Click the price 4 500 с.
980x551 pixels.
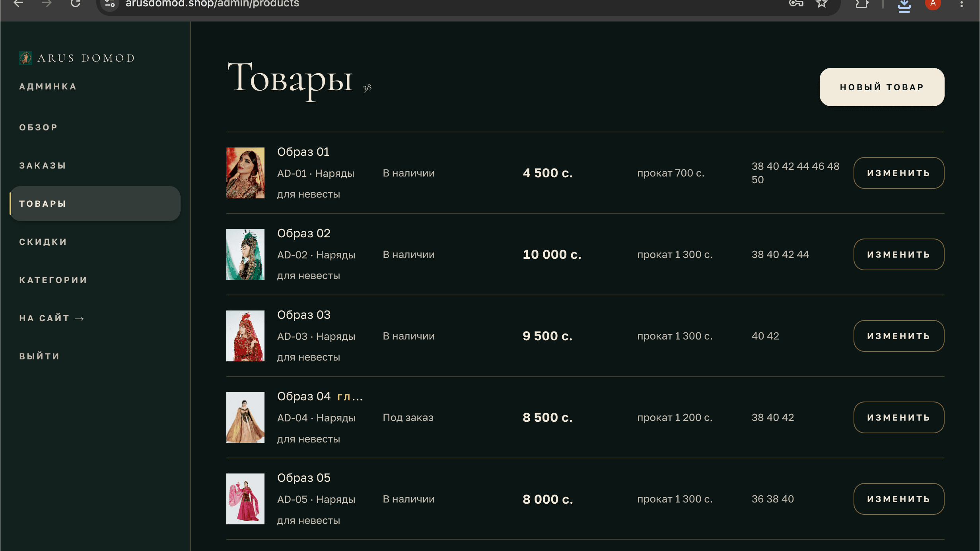[x=548, y=173]
